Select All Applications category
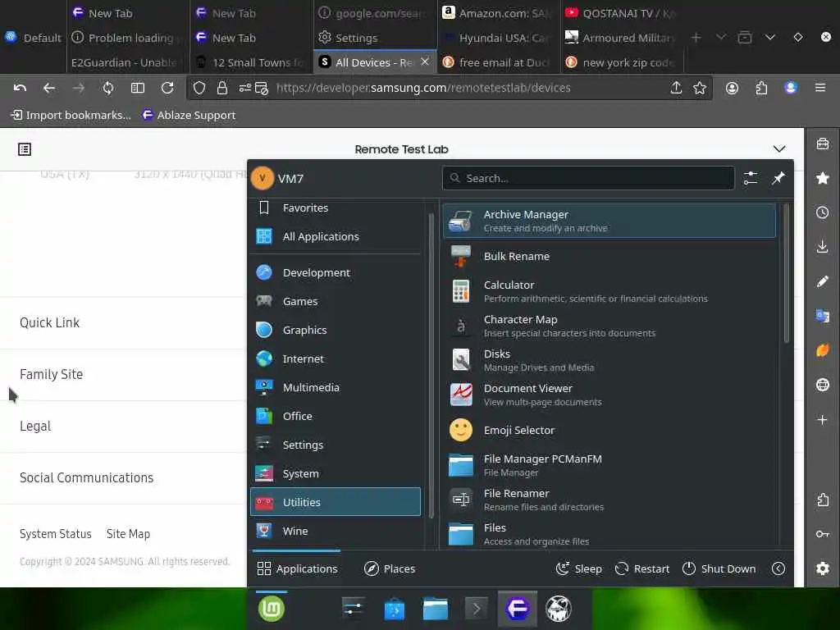The width and height of the screenshot is (840, 630). point(336,236)
